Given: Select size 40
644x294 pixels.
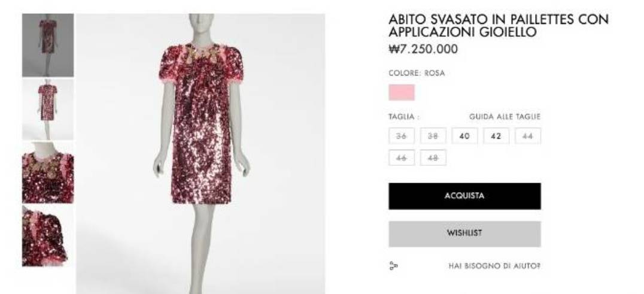Looking at the screenshot, I should pos(464,136).
